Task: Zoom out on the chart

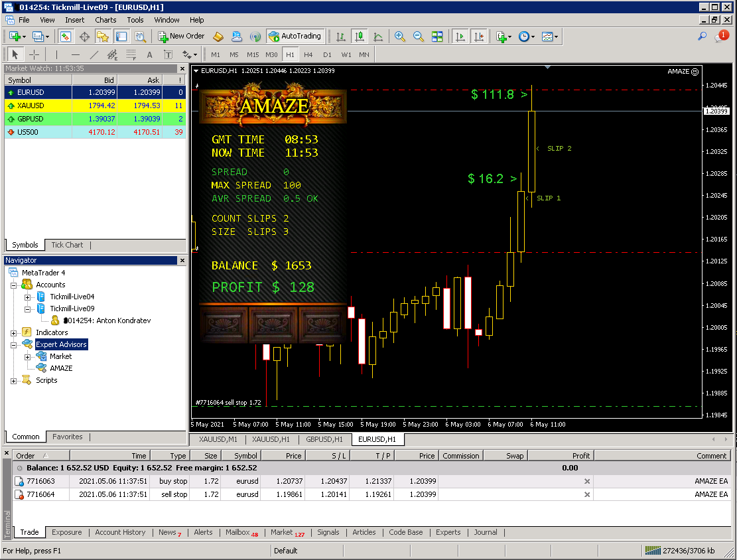Action: pyautogui.click(x=419, y=36)
